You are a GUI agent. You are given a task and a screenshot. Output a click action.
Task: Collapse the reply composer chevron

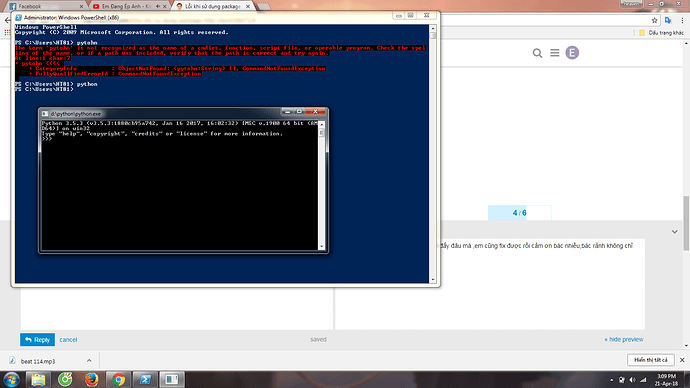point(675,231)
